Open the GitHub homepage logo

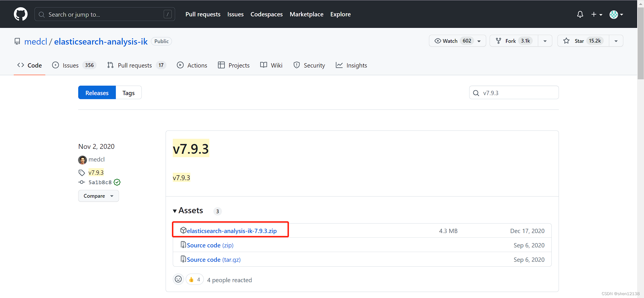(x=21, y=14)
